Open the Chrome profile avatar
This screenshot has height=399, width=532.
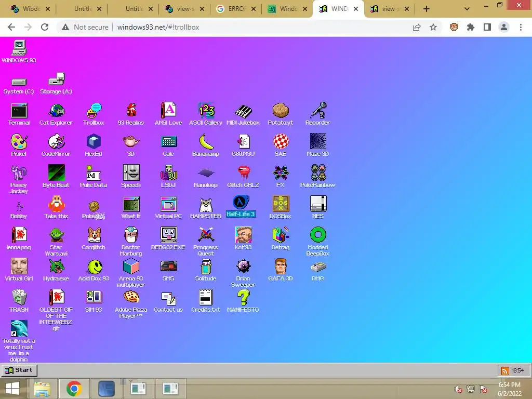tap(504, 27)
